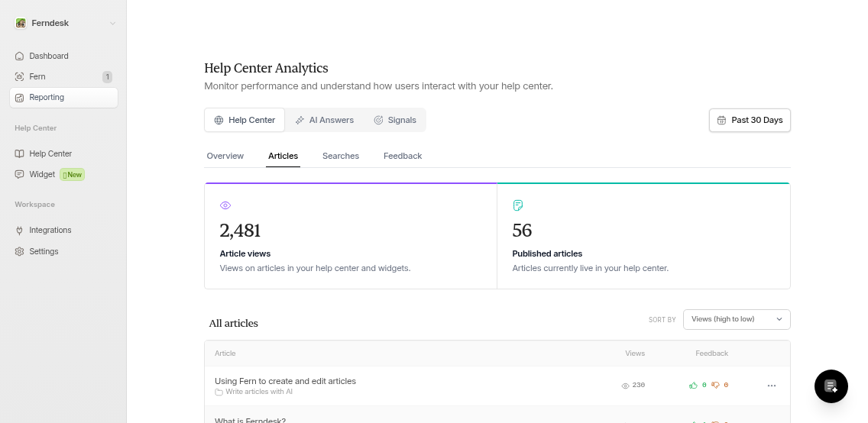Expand the Ferndesk workspace switcher chevron
Screen dimensions: 868x423
[x=112, y=23]
